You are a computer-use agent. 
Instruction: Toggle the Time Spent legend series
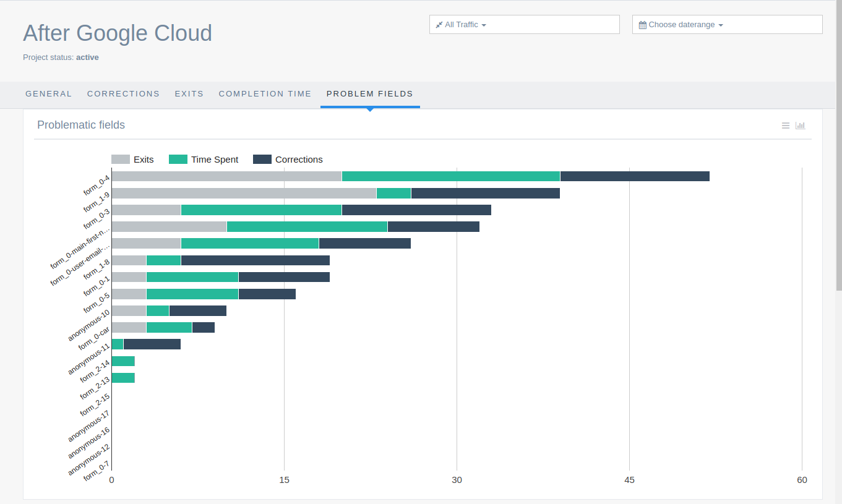click(x=204, y=160)
